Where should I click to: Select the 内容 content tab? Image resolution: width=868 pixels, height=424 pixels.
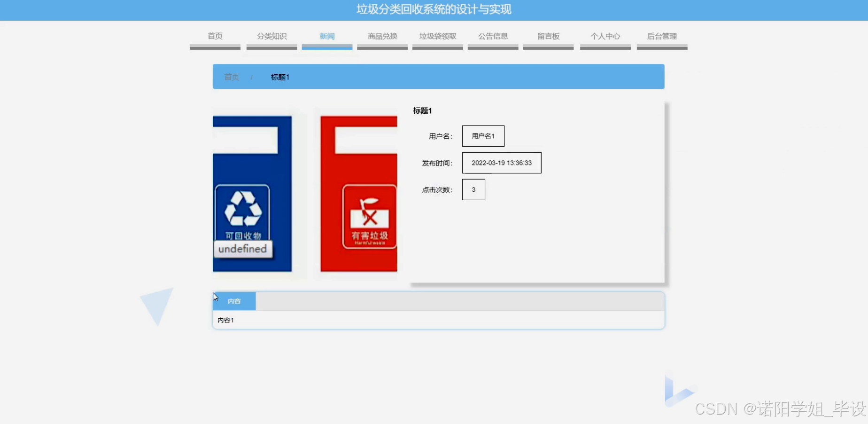coord(234,301)
